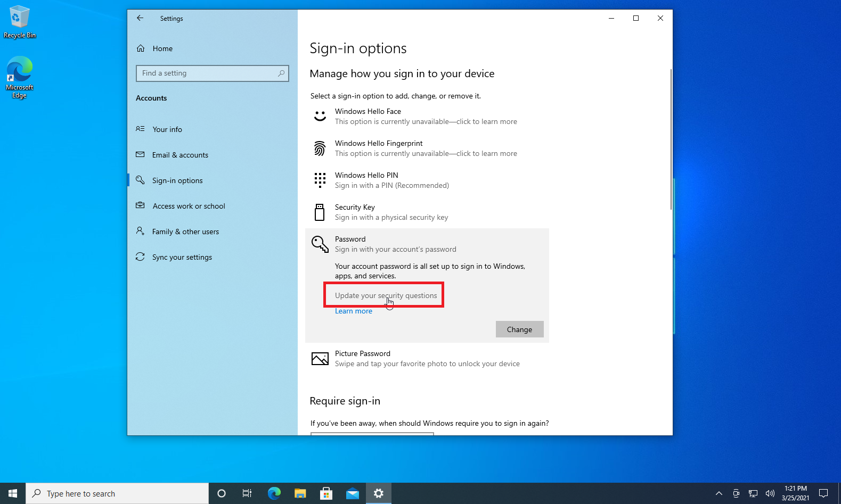This screenshot has width=841, height=504.
Task: Click the Family & other users person icon
Action: point(140,231)
